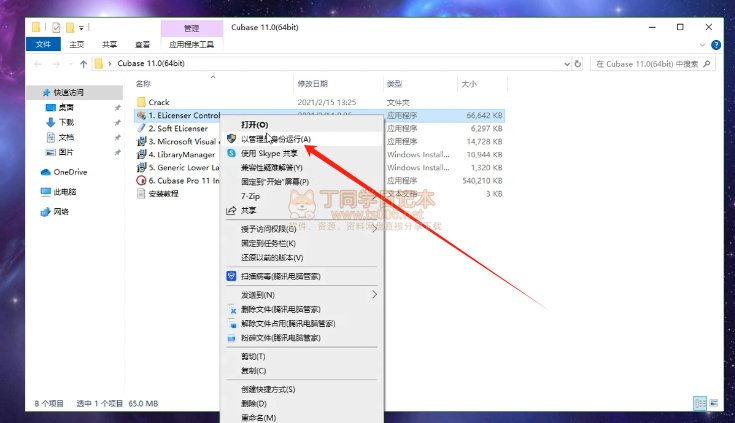This screenshot has height=423, width=735.
Task: Go up one folder with up arrow
Action: pos(83,64)
